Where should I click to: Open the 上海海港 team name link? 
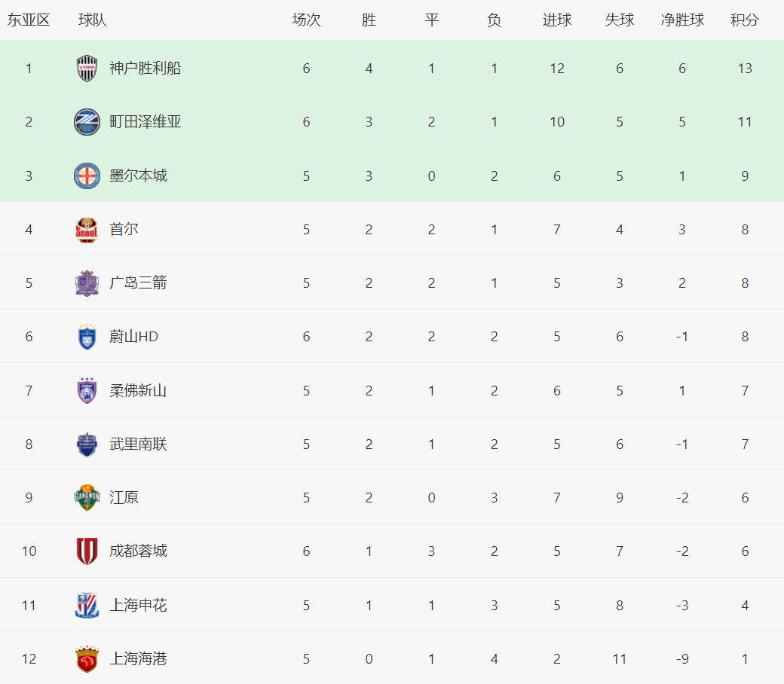(138, 659)
